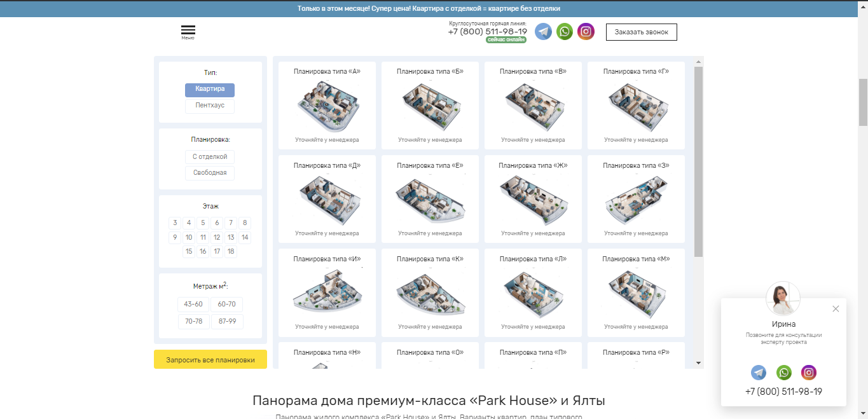Select floor 13 filter
Screen dimensions: 868x419
231,237
